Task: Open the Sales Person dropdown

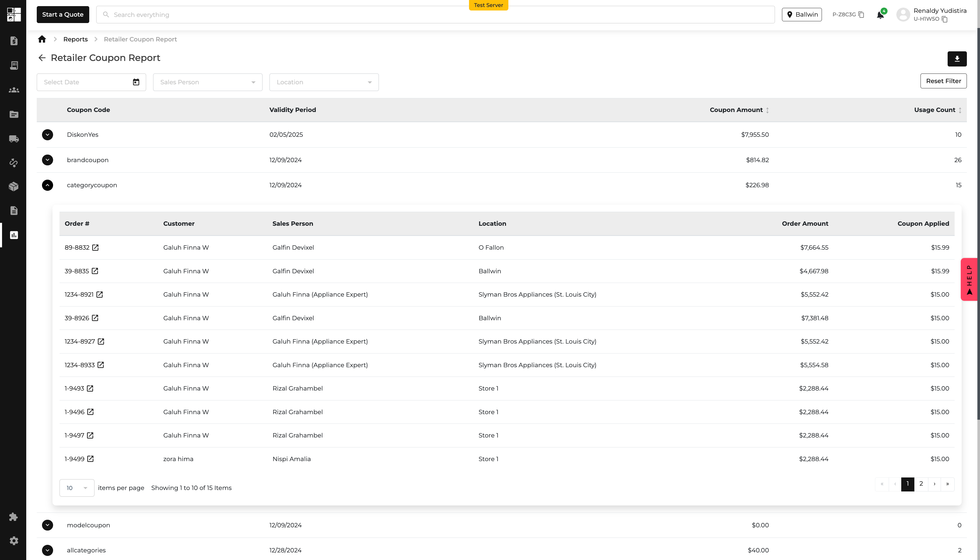Action: click(208, 82)
